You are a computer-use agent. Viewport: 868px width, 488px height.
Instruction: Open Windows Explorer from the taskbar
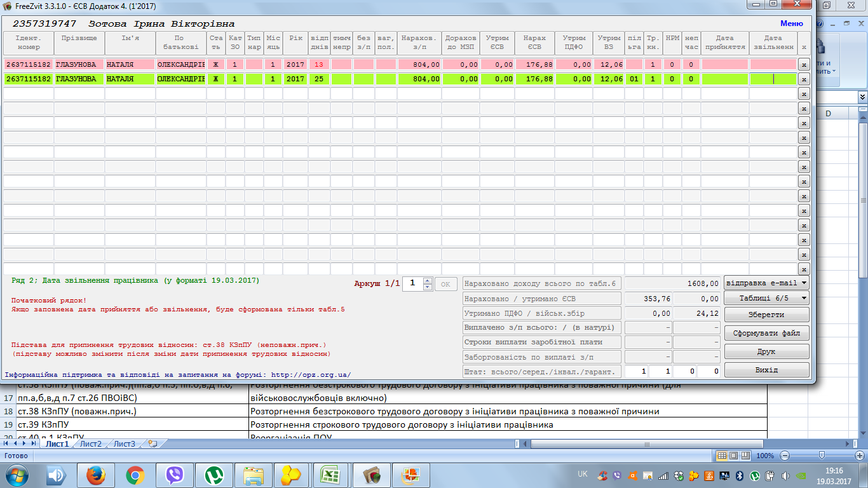point(254,475)
